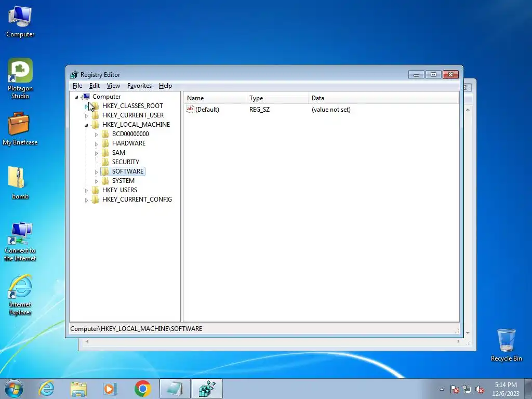Open the View menu
The height and width of the screenshot is (399, 532).
click(x=113, y=86)
